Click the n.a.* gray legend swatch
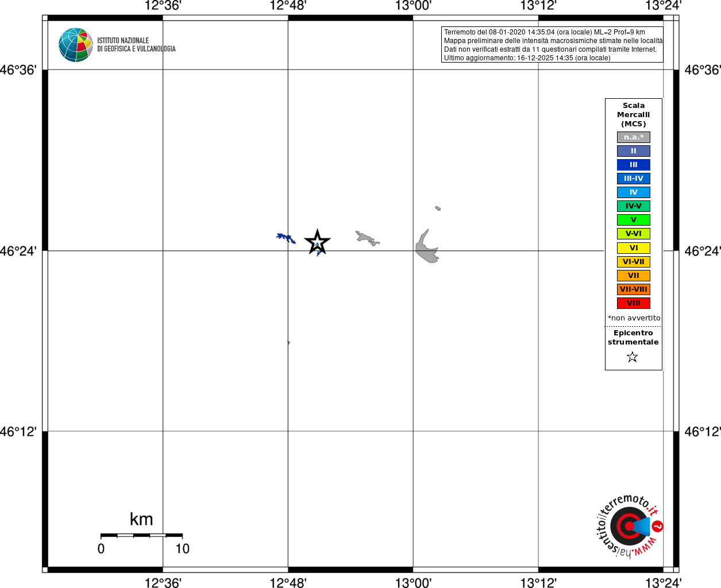The image size is (721, 588). coord(634,137)
